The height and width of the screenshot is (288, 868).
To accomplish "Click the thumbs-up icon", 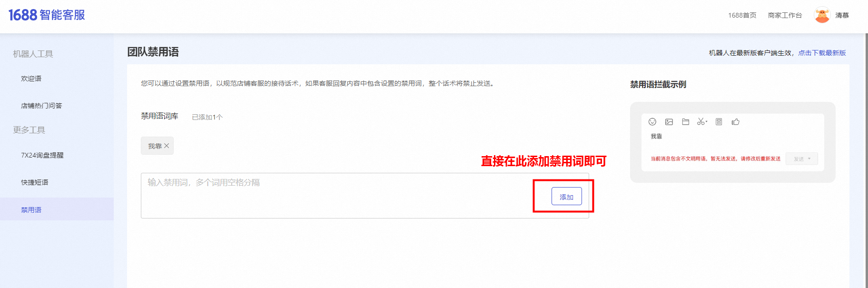I will 736,122.
